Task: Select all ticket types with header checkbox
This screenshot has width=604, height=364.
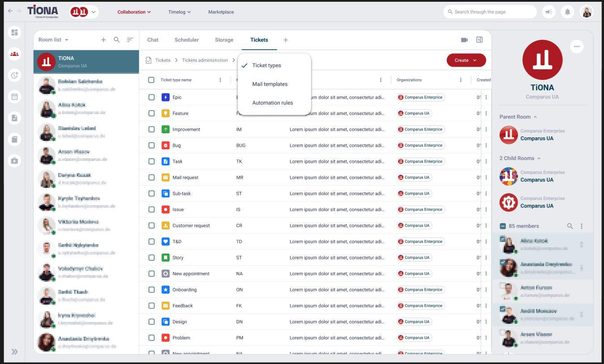Action: (x=152, y=80)
